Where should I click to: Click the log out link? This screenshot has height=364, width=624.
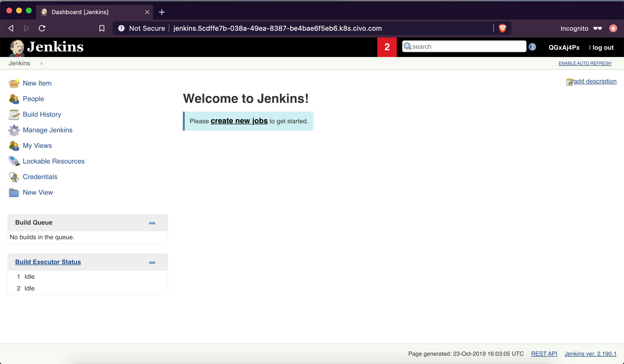[x=603, y=48]
